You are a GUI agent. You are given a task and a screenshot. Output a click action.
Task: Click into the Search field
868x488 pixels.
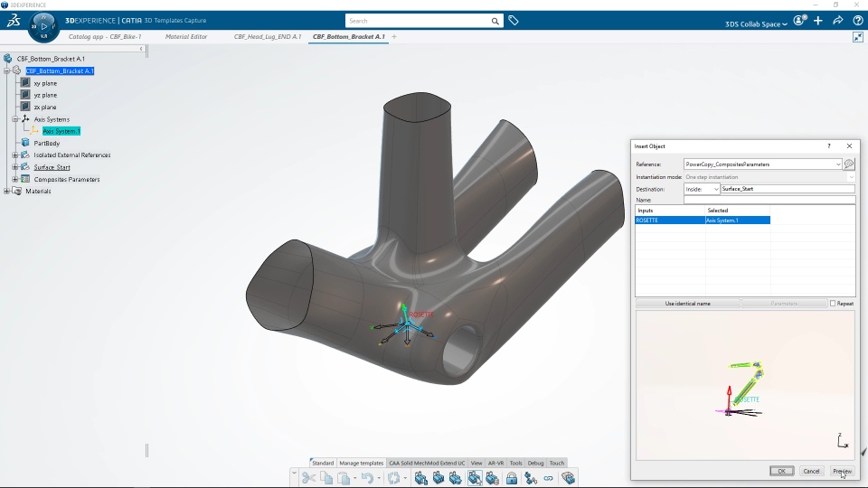pyautogui.click(x=418, y=21)
